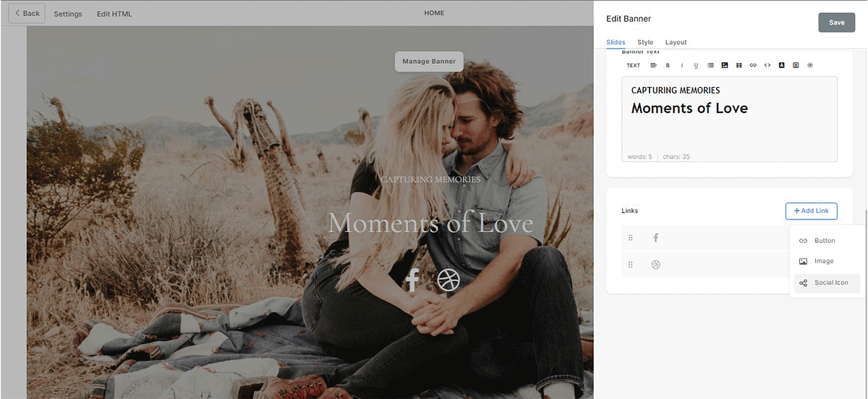Screen dimensions: 868x399
Task: Open the Add Link dropdown
Action: click(x=811, y=211)
